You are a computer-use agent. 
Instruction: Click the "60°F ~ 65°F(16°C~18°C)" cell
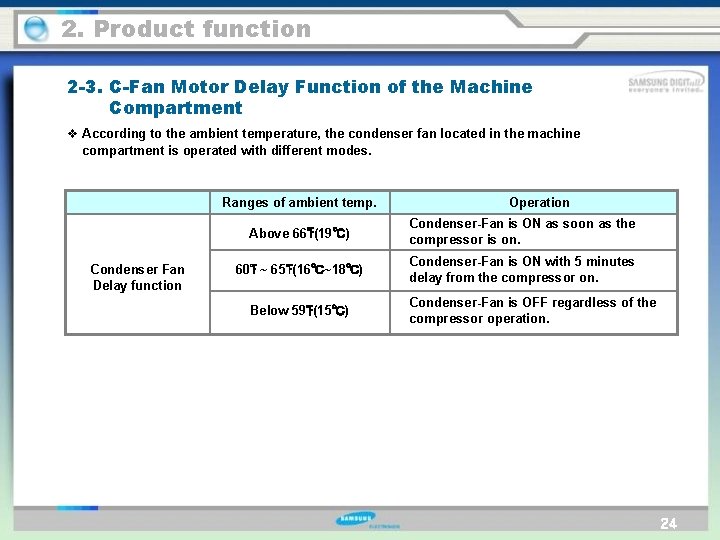click(x=299, y=270)
